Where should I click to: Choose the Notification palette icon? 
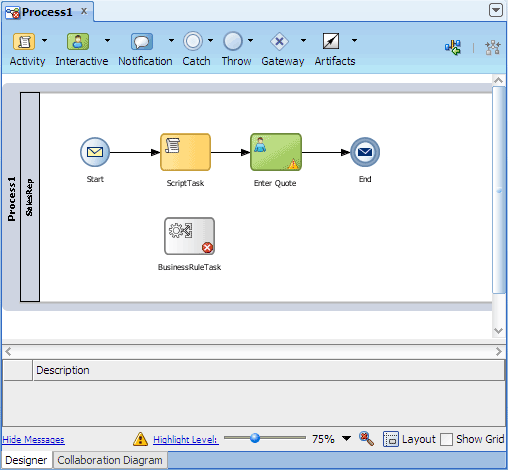point(142,41)
